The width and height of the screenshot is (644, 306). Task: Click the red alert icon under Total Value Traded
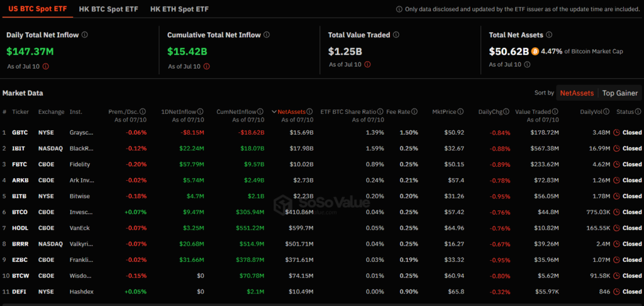[367, 64]
